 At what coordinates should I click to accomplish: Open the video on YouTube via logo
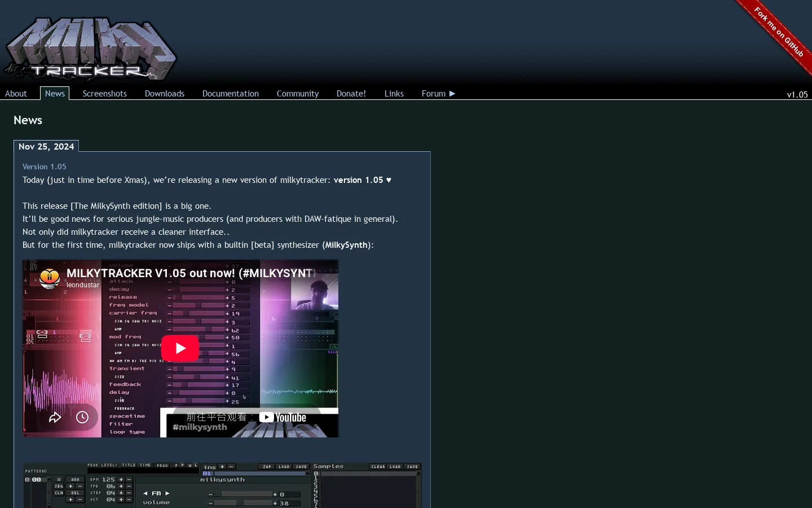(283, 418)
